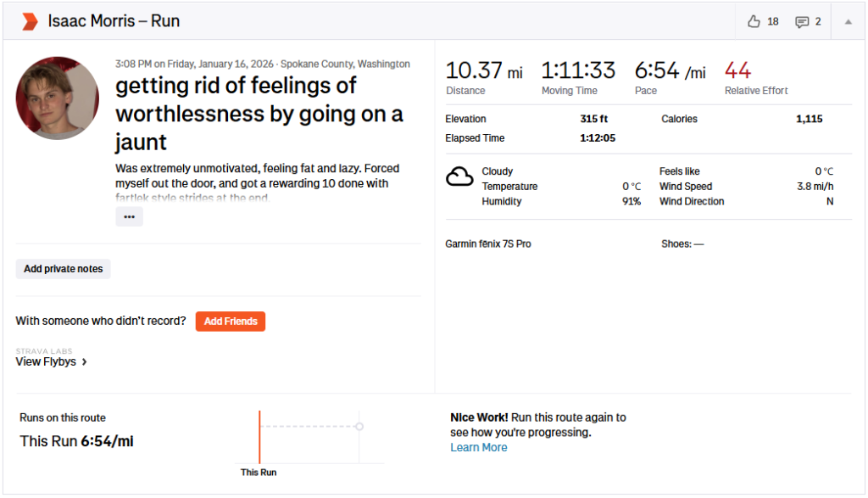Open comments via speech bubble icon
Viewport: 868px width, 498px height.
pyautogui.click(x=801, y=22)
